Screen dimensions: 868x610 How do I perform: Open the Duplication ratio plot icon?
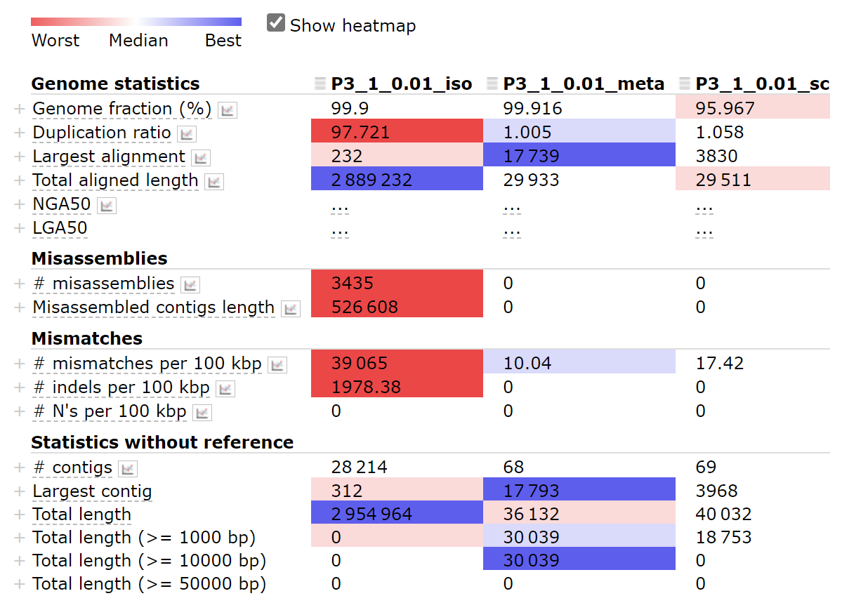coord(187,134)
